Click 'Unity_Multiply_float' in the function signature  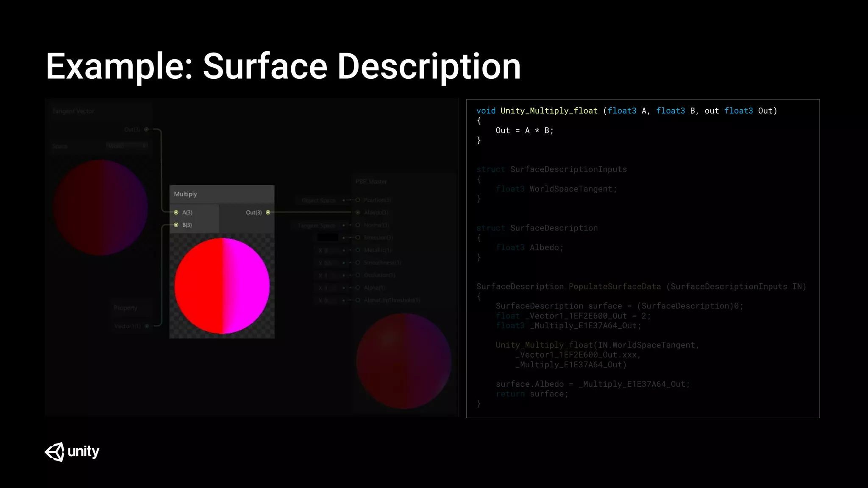pyautogui.click(x=549, y=111)
